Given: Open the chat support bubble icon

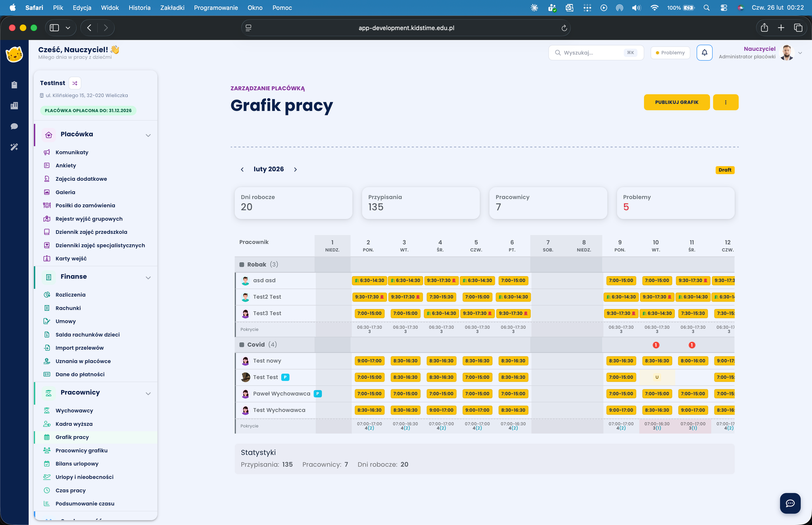Looking at the screenshot, I should tap(790, 503).
